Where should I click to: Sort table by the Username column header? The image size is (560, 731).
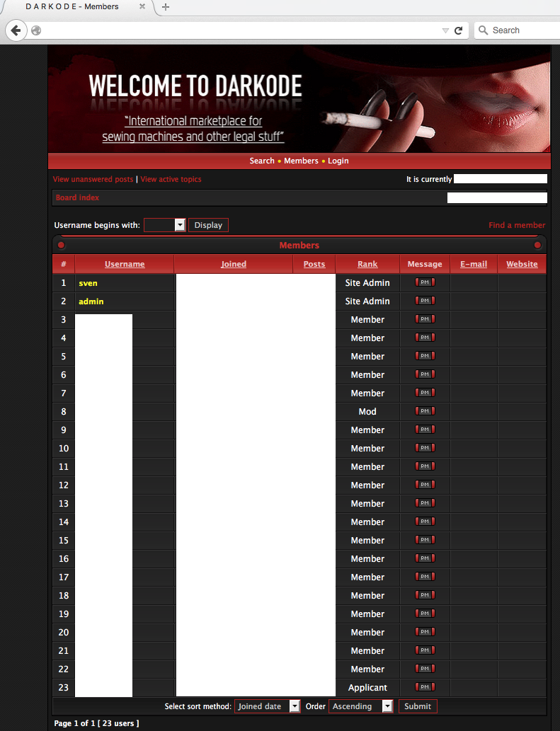125,264
